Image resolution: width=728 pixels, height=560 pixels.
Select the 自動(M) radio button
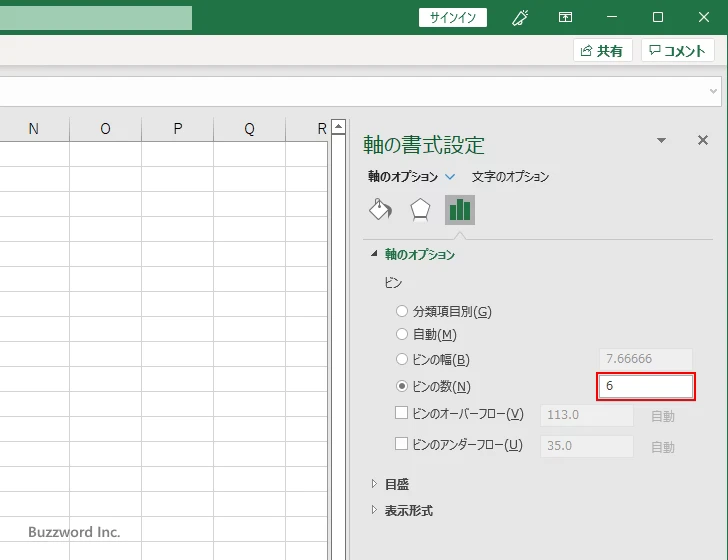point(402,334)
